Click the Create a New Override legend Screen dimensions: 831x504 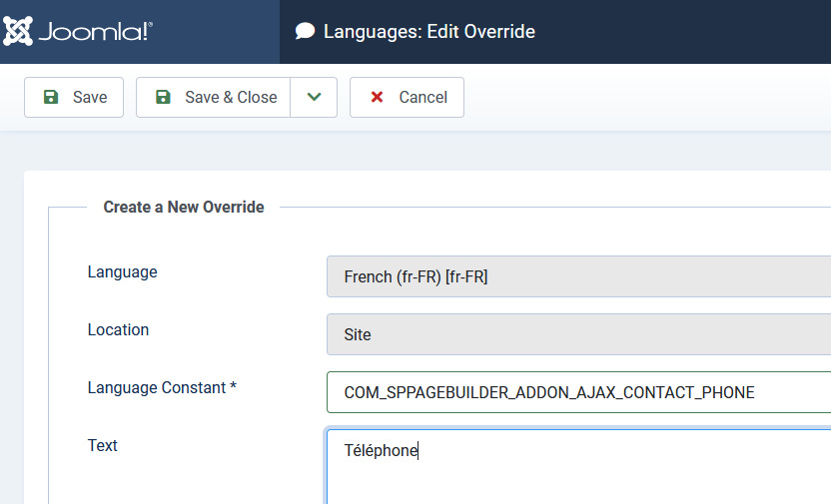[x=184, y=207]
